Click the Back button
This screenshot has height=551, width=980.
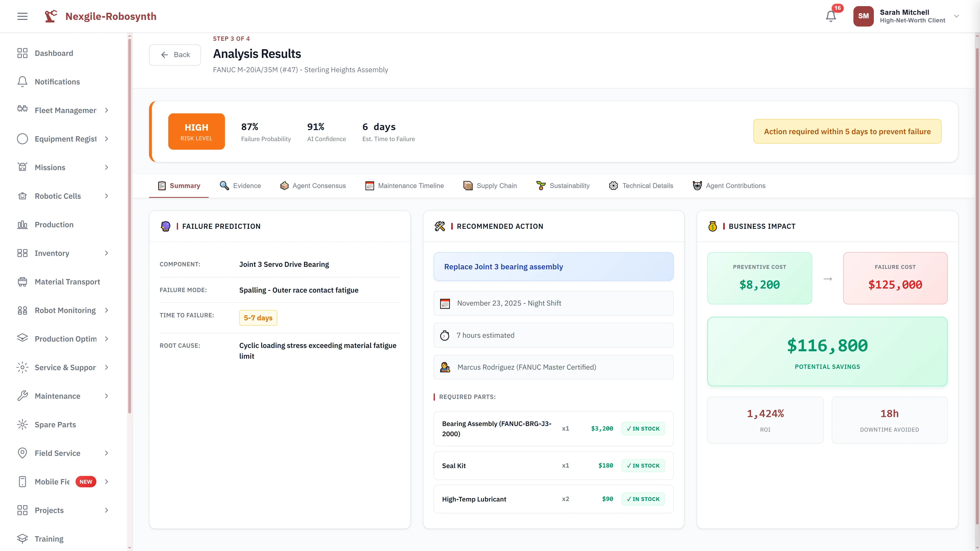tap(175, 55)
